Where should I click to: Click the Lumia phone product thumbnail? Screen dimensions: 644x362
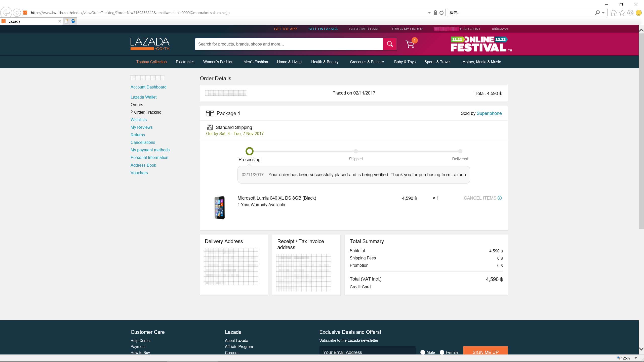pos(220,208)
